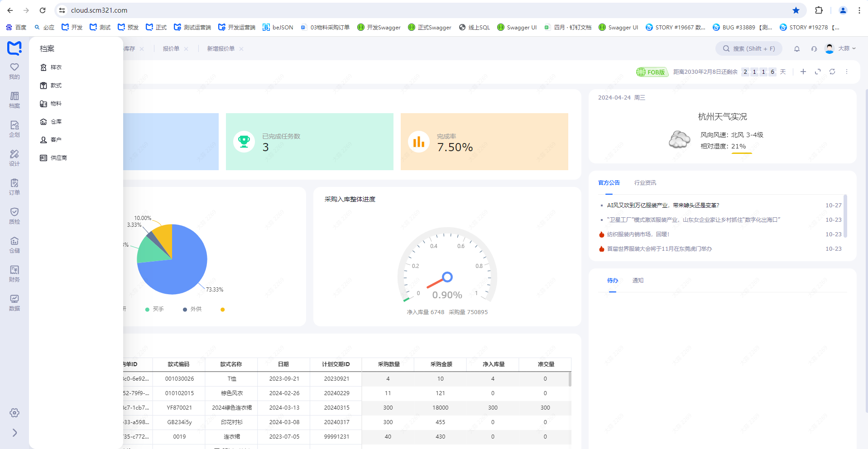Open the customer support headset icon

pyautogui.click(x=814, y=49)
